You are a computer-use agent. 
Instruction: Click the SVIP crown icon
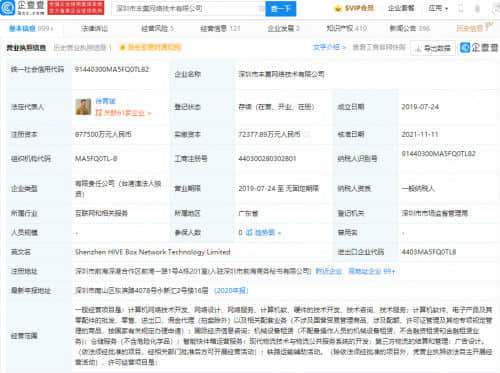pyautogui.click(x=338, y=8)
